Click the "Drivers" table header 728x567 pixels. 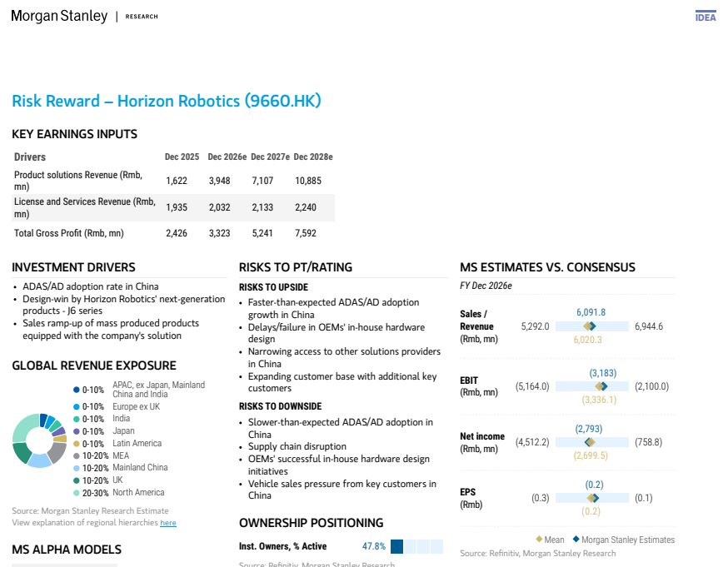click(x=30, y=157)
